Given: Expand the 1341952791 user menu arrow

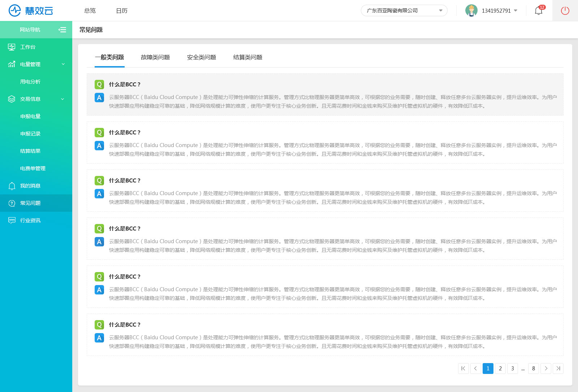Looking at the screenshot, I should click(x=516, y=10).
